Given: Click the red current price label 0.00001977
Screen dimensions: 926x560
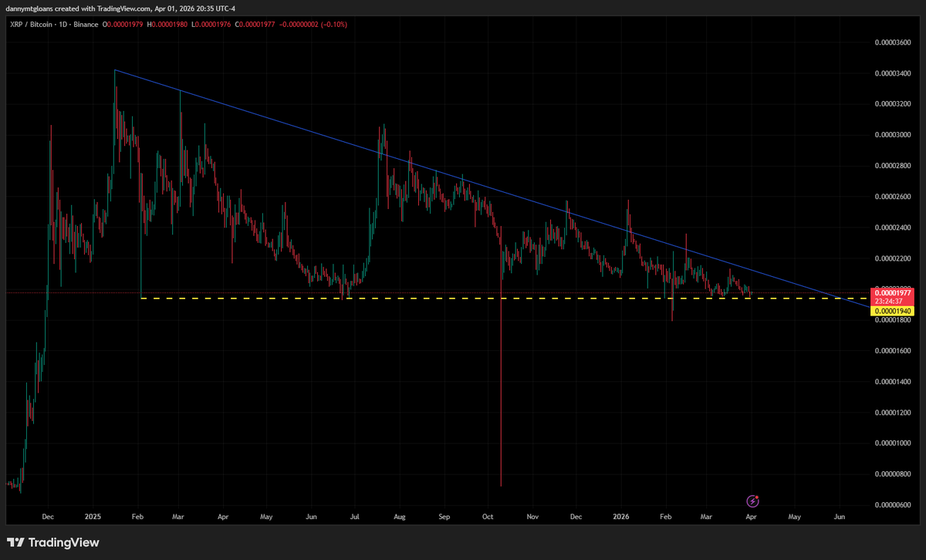Looking at the screenshot, I should pyautogui.click(x=894, y=293).
